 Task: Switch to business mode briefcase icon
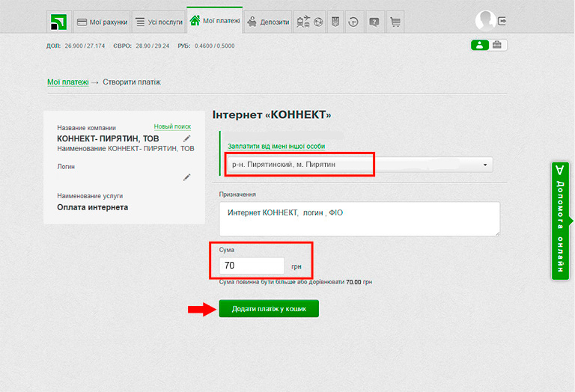tap(497, 45)
